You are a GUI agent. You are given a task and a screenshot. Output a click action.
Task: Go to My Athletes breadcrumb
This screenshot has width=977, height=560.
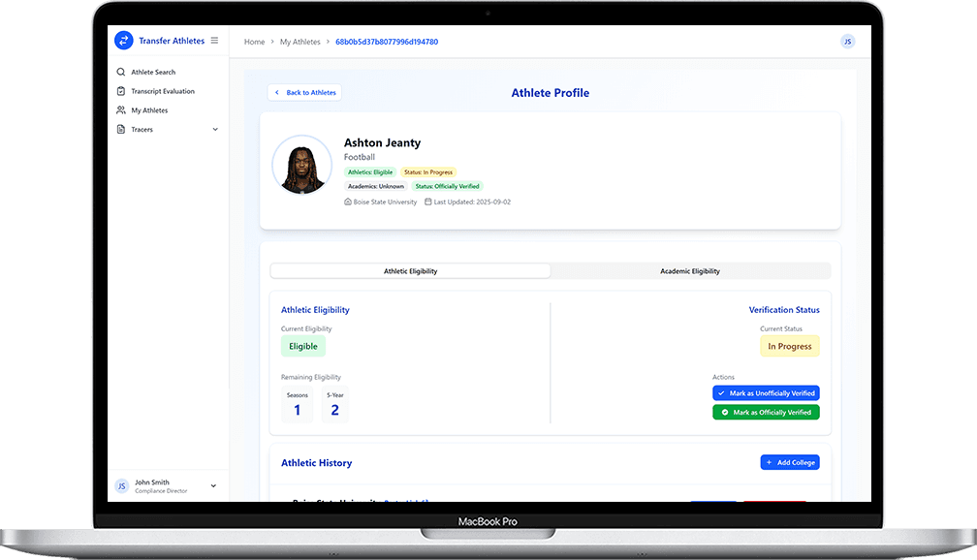[299, 42]
